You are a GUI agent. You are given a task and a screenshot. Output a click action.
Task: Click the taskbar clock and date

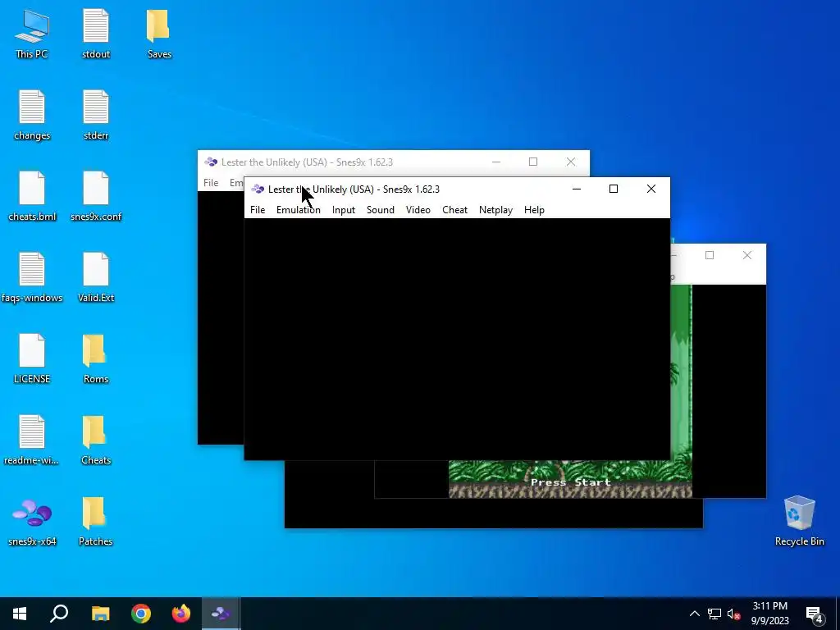click(x=769, y=614)
